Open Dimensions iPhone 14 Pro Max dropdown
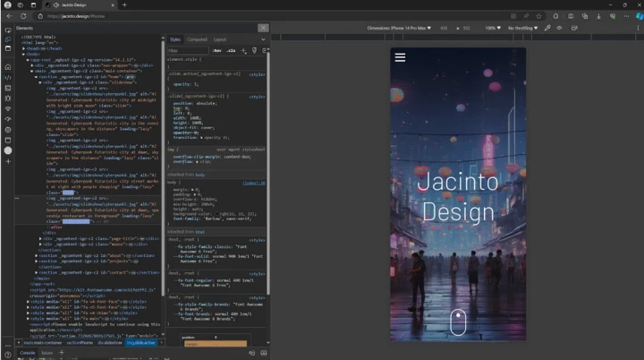644x360 pixels. coord(399,28)
